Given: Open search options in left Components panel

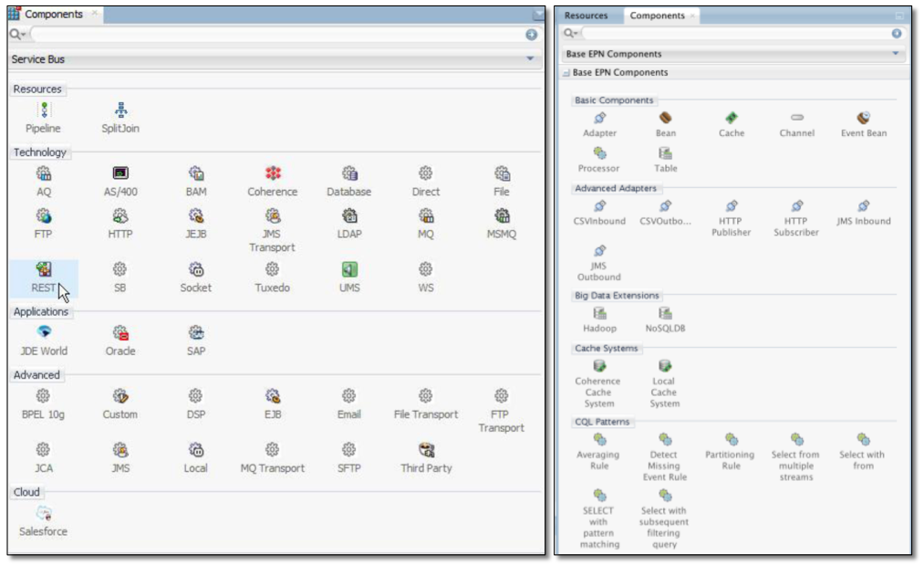Looking at the screenshot, I should pyautogui.click(x=17, y=35).
